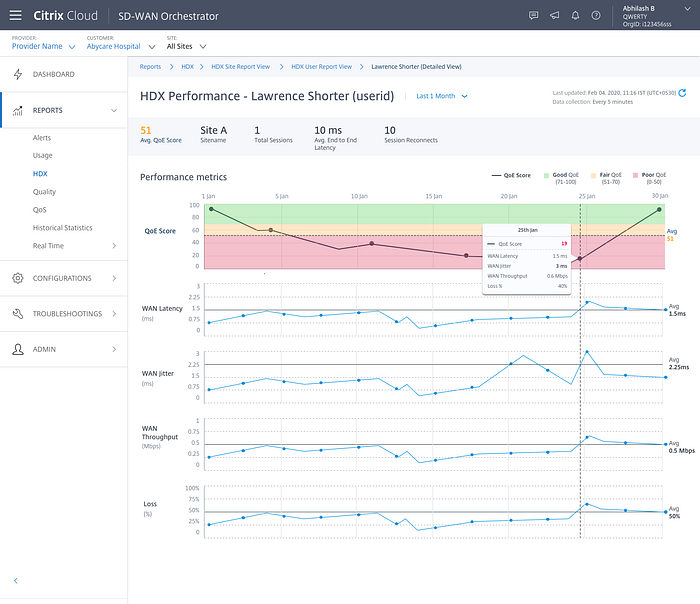Open the notifications bell
This screenshot has width=700, height=604.
575,16
